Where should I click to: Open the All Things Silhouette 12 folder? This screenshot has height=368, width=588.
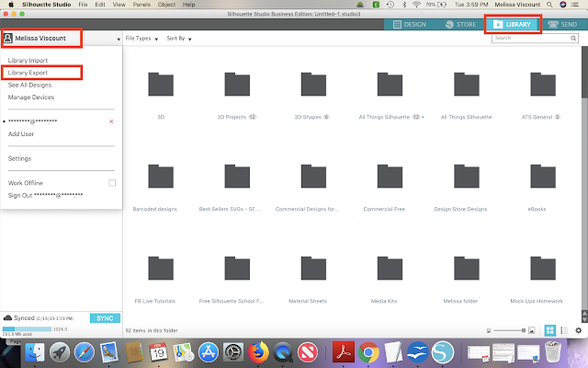390,84
